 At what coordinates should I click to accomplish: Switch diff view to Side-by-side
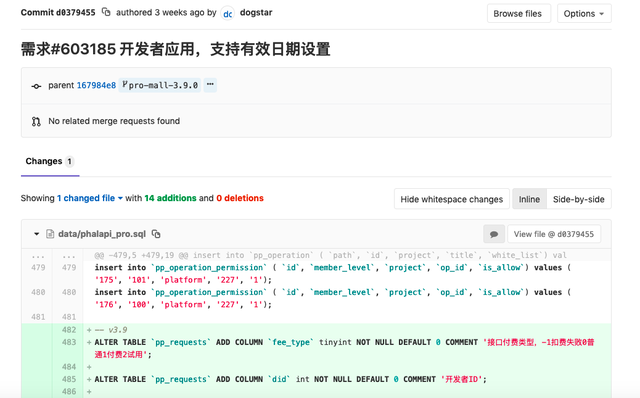pyautogui.click(x=578, y=199)
